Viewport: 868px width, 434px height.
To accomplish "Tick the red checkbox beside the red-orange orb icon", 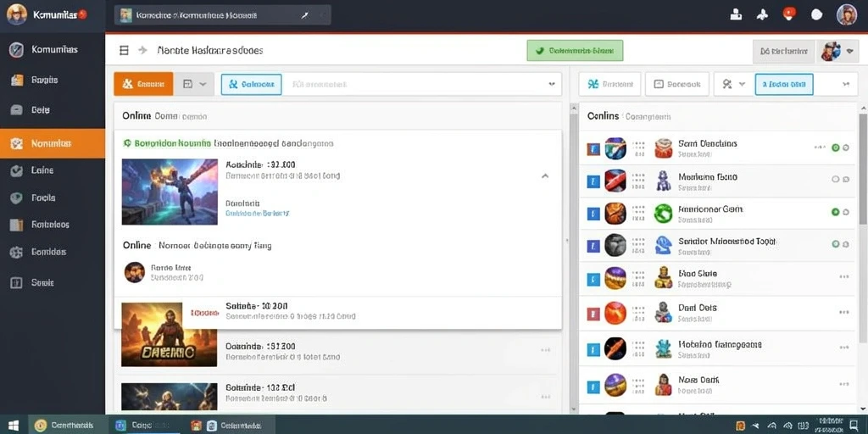I will (x=593, y=314).
